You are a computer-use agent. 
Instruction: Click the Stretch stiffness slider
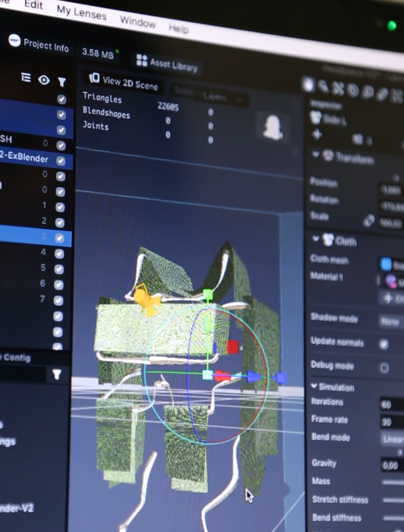click(x=393, y=500)
